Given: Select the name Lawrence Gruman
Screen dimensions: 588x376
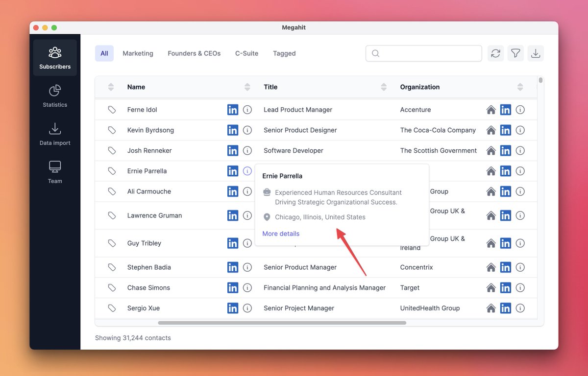Looking at the screenshot, I should 154,215.
